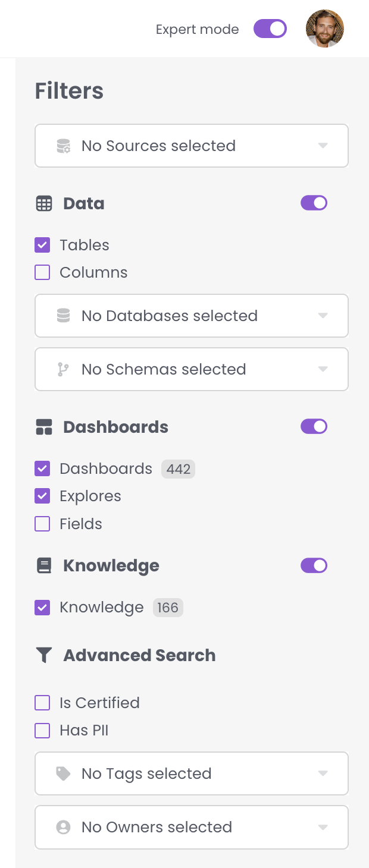The height and width of the screenshot is (868, 369).
Task: Open the No Sources selected dropdown
Action: (191, 146)
